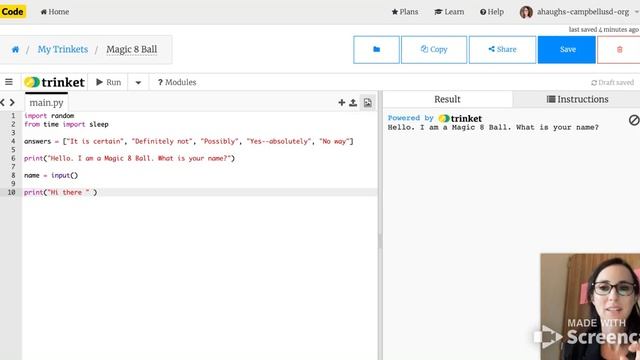The height and width of the screenshot is (360, 640).
Task: Click the name = input() line
Action: click(x=51, y=176)
